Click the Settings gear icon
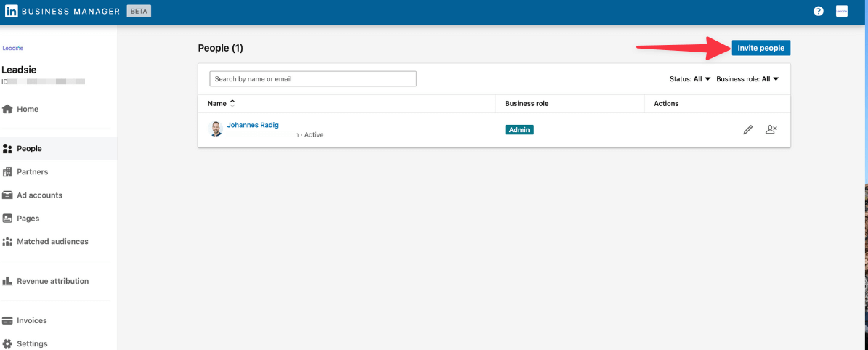The image size is (868, 350). pos(7,343)
